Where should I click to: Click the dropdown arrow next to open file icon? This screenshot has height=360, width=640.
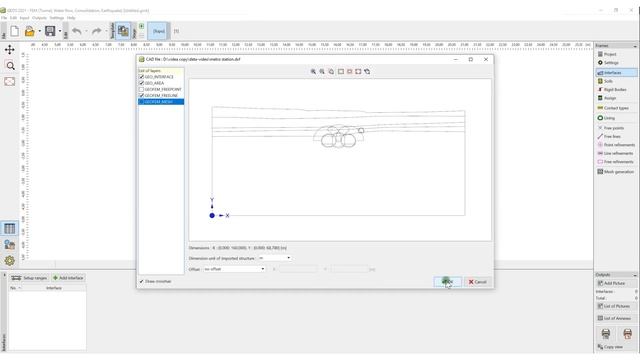[40, 31]
